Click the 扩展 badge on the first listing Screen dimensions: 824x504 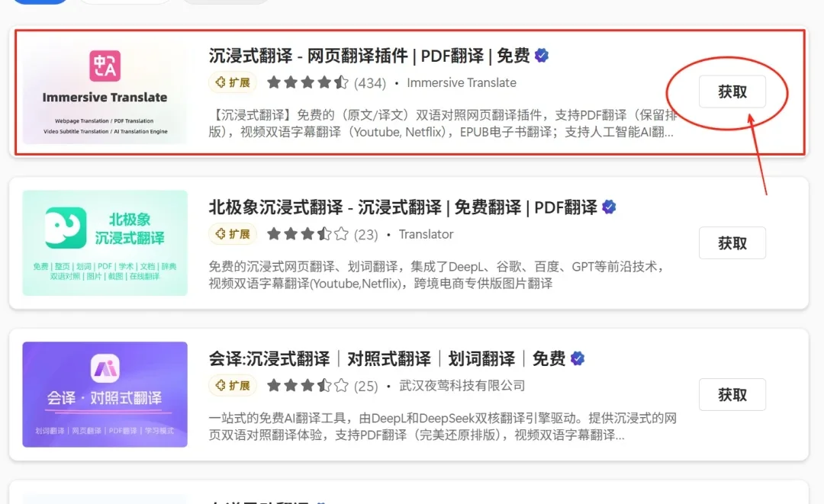pyautogui.click(x=233, y=83)
